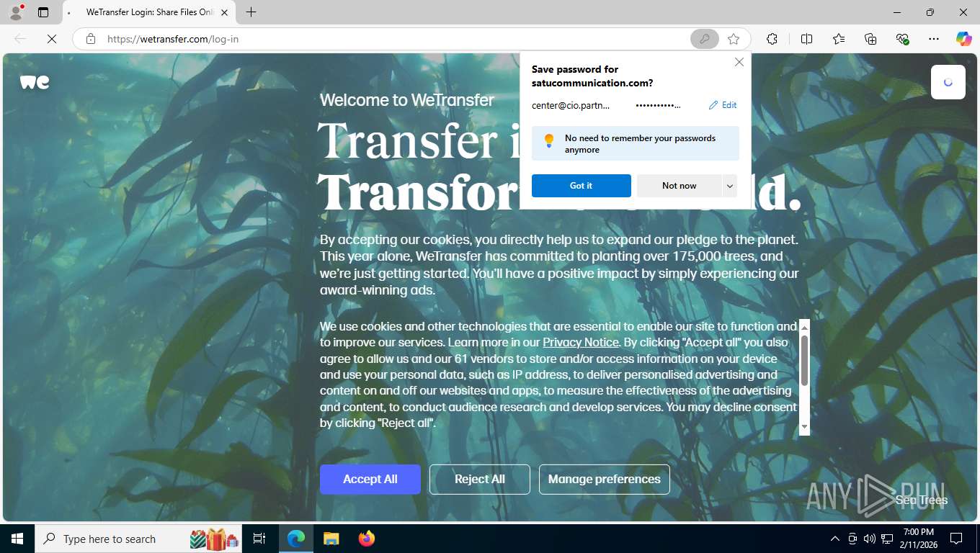Open Collections panel
Image resolution: width=980 pixels, height=553 pixels.
click(870, 39)
